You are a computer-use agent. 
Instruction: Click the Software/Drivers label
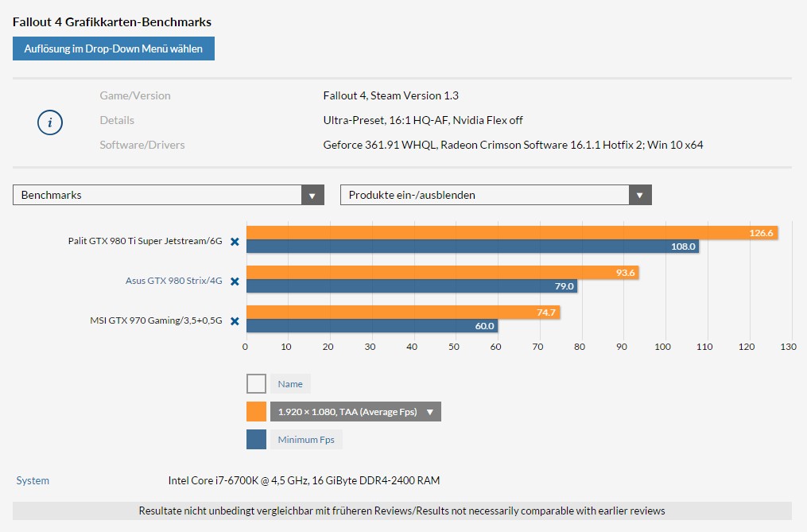[142, 145]
